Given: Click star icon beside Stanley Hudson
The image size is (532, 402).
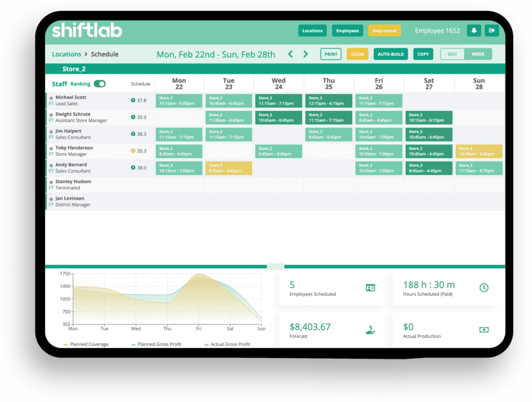Looking at the screenshot, I should [x=51, y=182].
